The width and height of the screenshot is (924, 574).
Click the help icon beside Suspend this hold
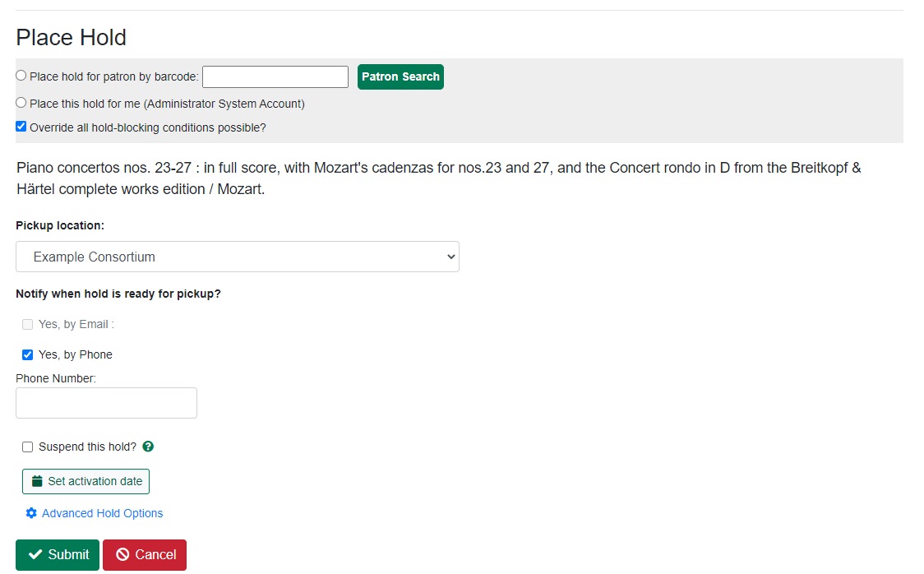tap(148, 447)
